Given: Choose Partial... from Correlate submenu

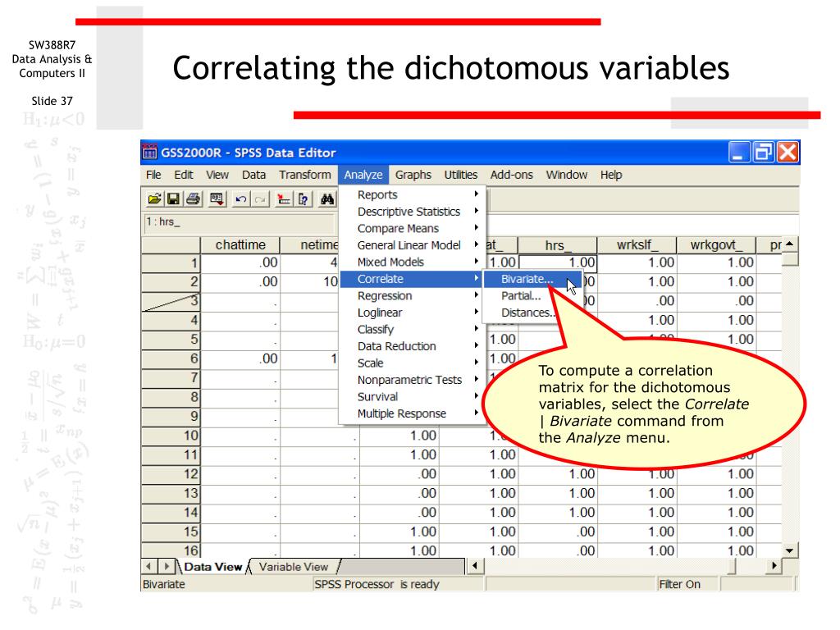Looking at the screenshot, I should (x=521, y=295).
